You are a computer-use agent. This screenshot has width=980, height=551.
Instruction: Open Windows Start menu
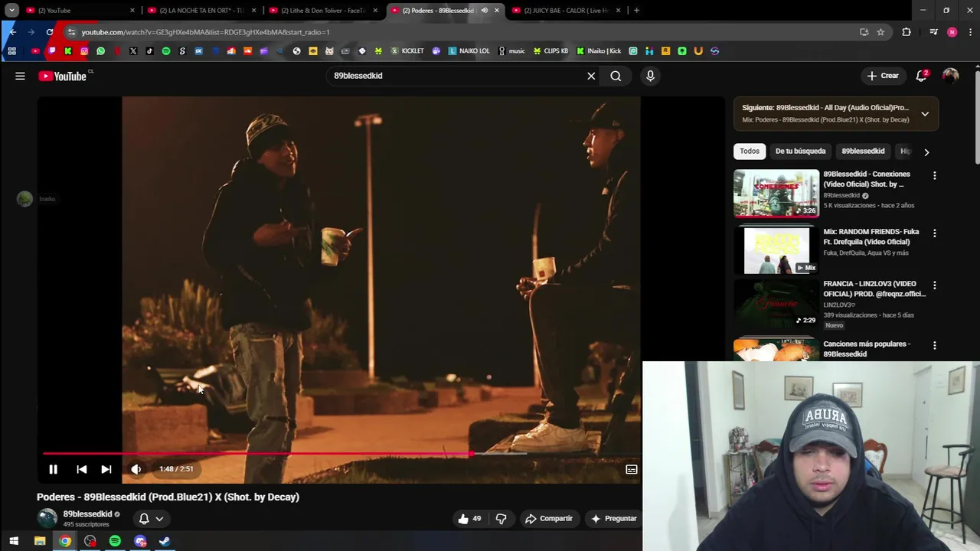(x=14, y=541)
